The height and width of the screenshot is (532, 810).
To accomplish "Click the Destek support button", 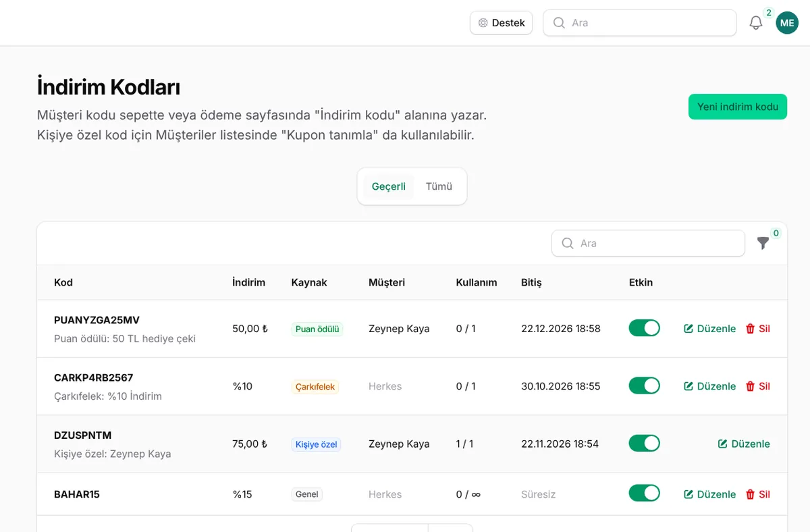I will pos(502,23).
